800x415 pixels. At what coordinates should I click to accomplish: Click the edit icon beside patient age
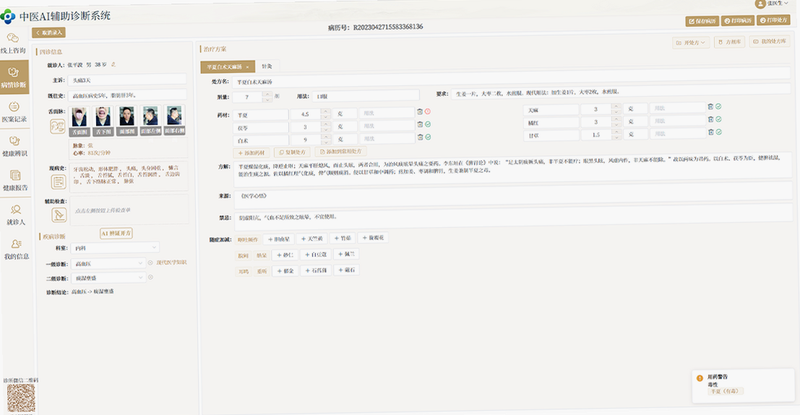click(113, 64)
